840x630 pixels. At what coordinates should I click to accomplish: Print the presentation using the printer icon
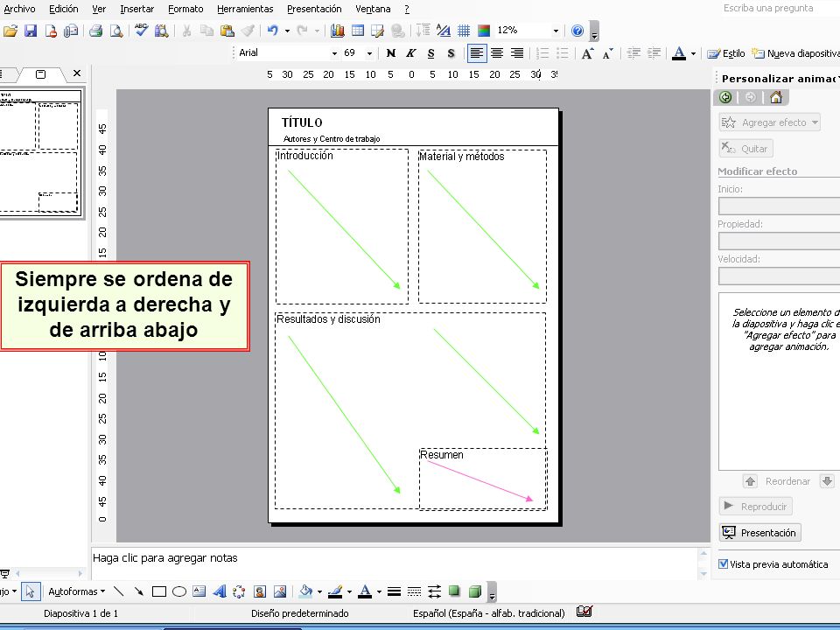[96, 31]
